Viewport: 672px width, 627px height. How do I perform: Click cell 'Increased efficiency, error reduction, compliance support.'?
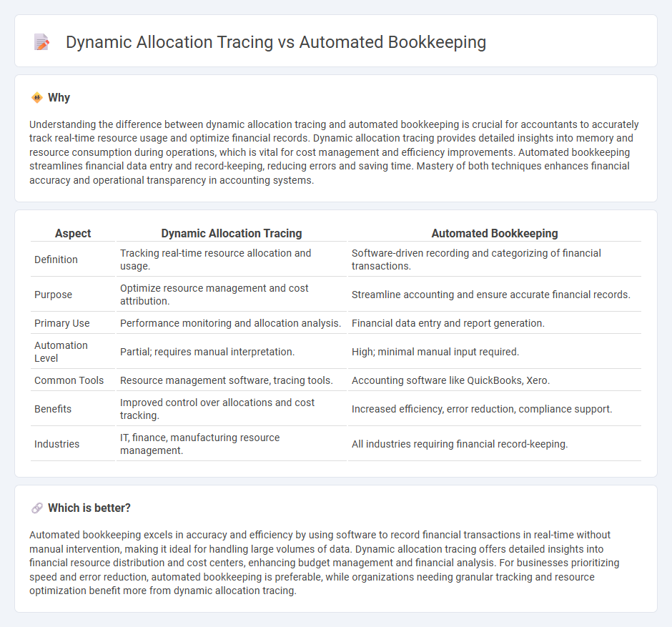495,409
